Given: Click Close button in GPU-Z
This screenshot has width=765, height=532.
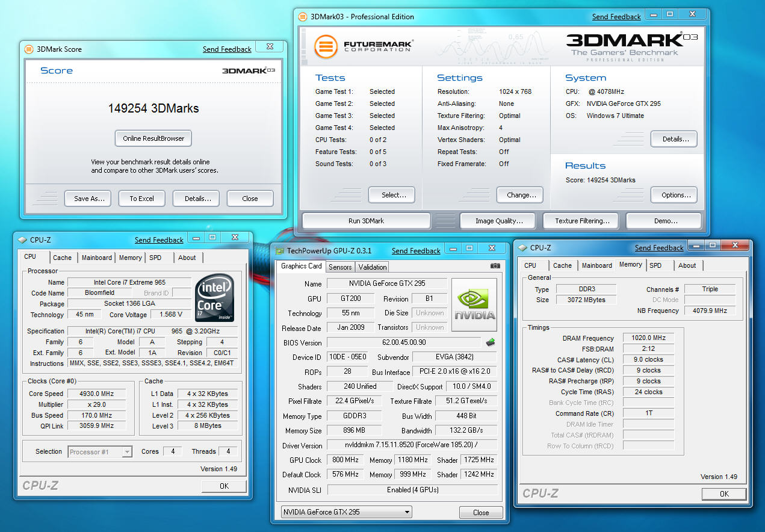Looking at the screenshot, I should pos(481,513).
